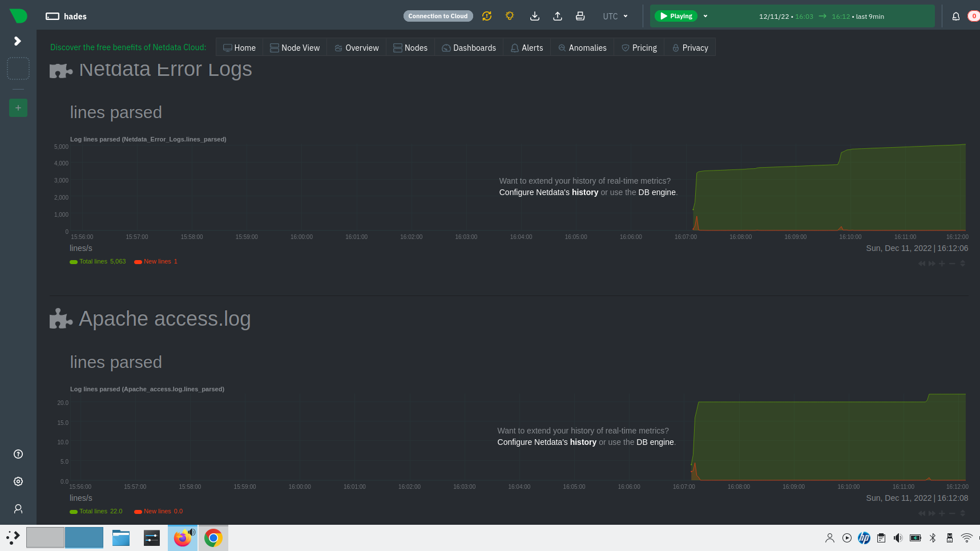Click the Netdata logo in the top corner

18,15
